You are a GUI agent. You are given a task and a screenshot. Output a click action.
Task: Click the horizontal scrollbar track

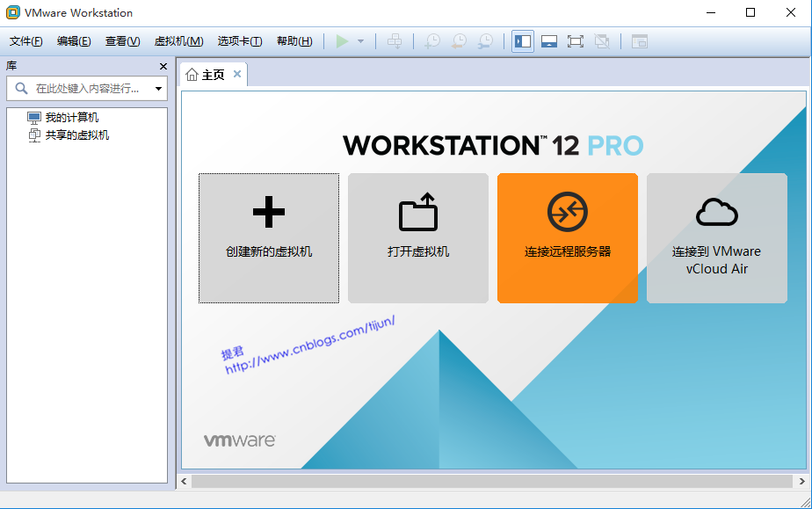(x=492, y=481)
